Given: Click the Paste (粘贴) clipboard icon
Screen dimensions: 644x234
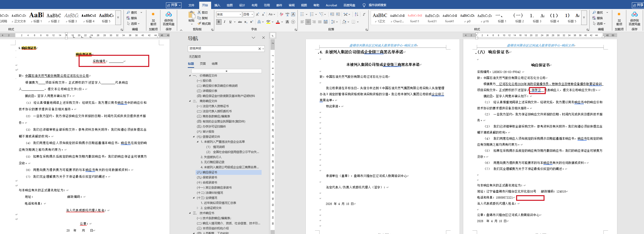Looking at the screenshot, I should tap(191, 15).
